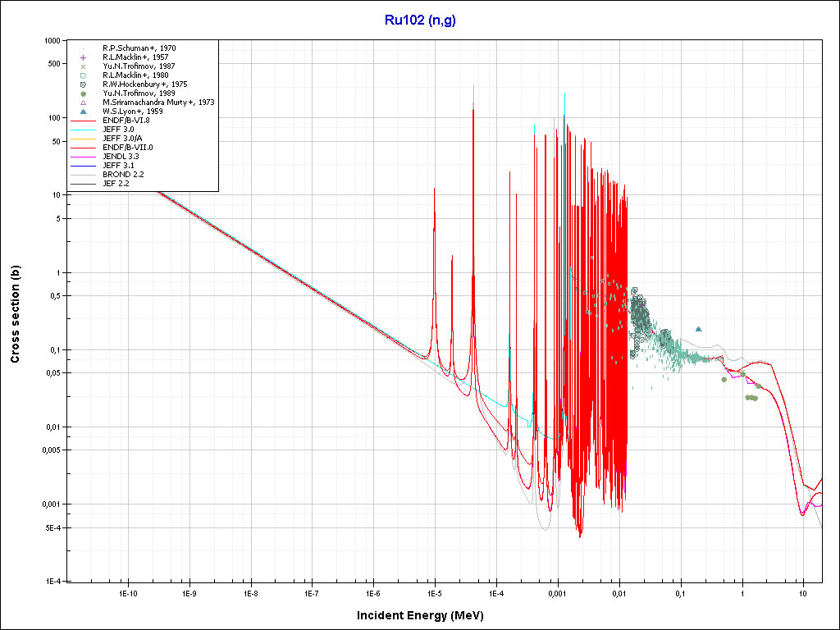Select the R.L.Macklin+, 1980 legend marker
The image size is (840, 630).
click(x=83, y=75)
